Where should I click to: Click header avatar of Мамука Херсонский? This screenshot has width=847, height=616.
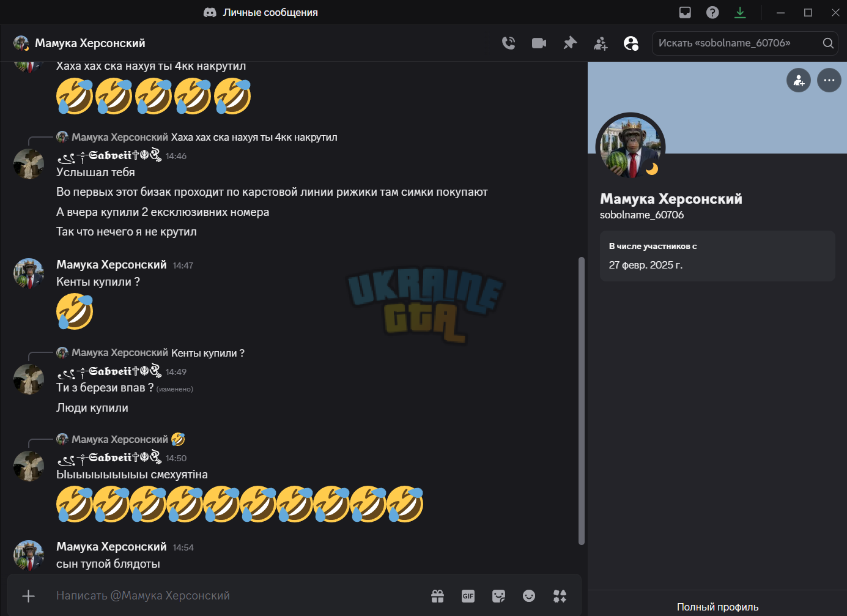21,43
